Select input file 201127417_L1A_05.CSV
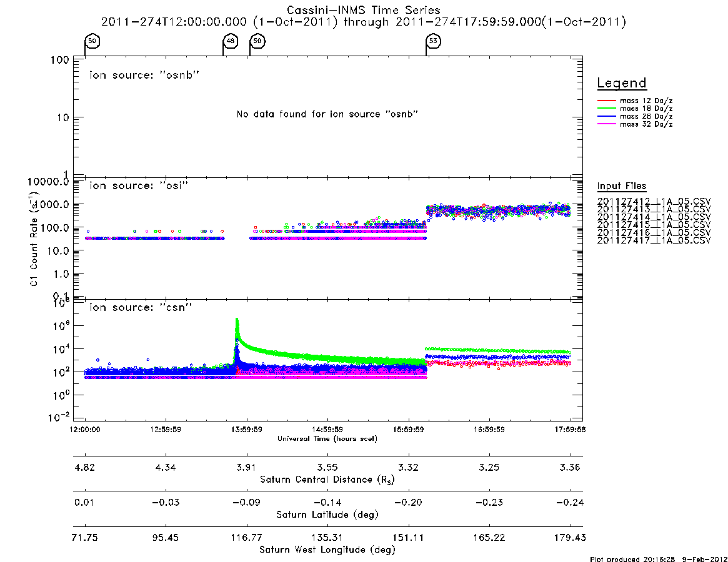Image resolution: width=728 pixels, height=562 pixels. (x=654, y=240)
